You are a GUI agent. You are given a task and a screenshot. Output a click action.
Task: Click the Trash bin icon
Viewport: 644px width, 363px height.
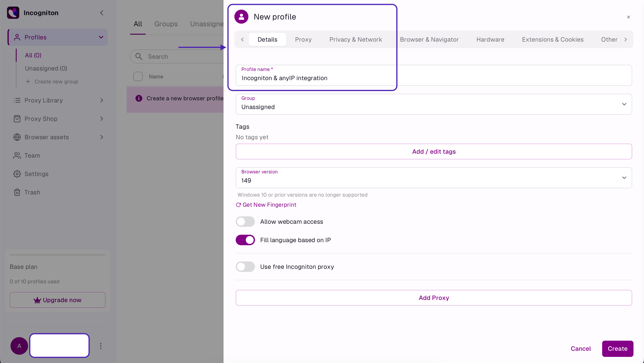click(x=17, y=192)
